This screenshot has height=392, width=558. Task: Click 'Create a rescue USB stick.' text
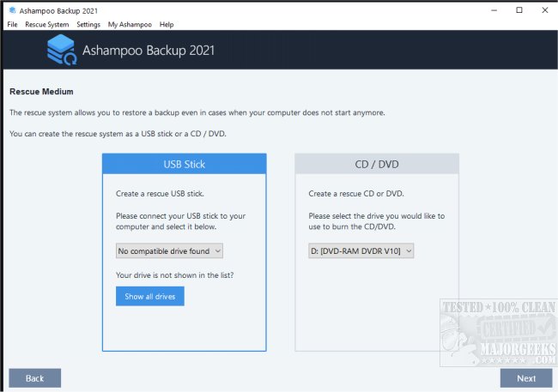coord(160,194)
